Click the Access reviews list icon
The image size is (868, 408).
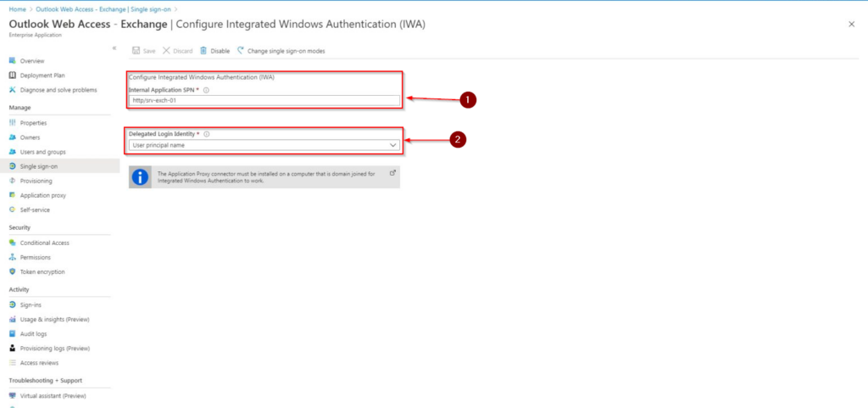coord(12,362)
